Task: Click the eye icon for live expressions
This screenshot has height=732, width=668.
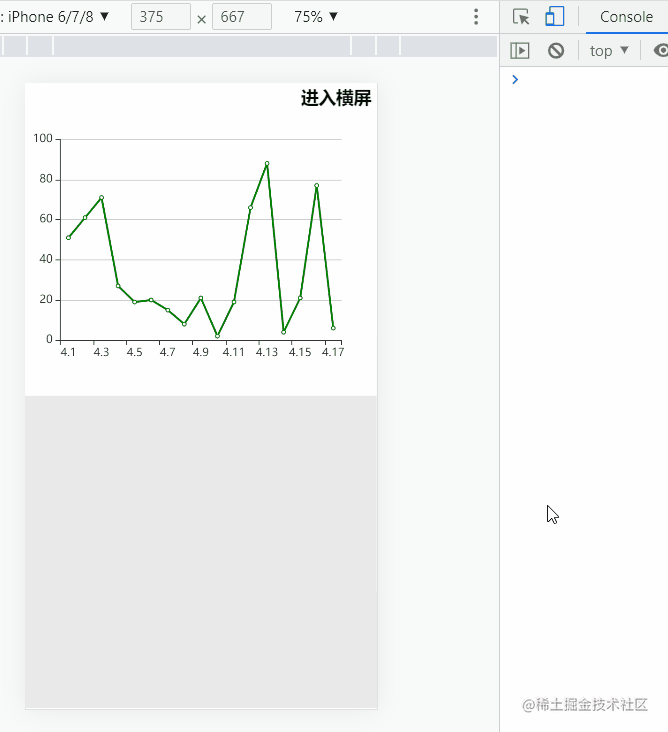Action: point(659,51)
